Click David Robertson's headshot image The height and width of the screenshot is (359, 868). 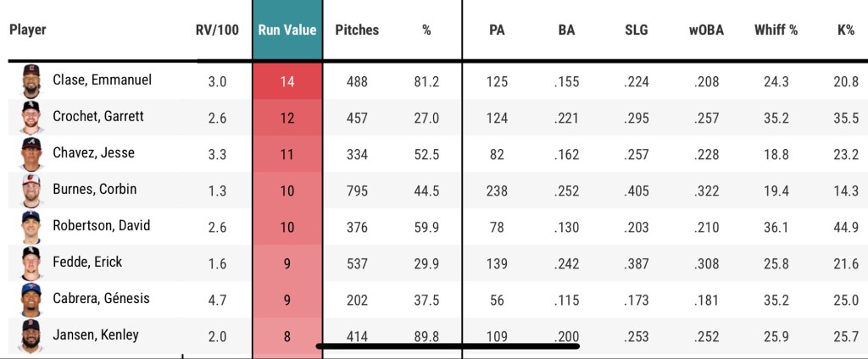pyautogui.click(x=31, y=228)
